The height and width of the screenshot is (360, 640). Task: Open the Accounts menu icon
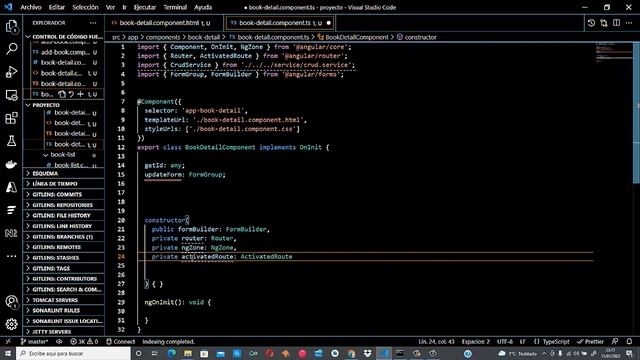[x=11, y=302]
